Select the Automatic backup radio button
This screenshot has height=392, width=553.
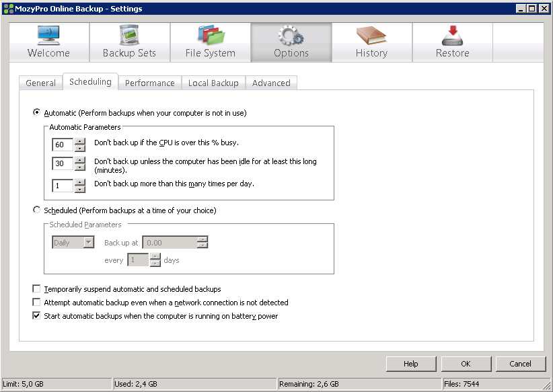coord(36,112)
